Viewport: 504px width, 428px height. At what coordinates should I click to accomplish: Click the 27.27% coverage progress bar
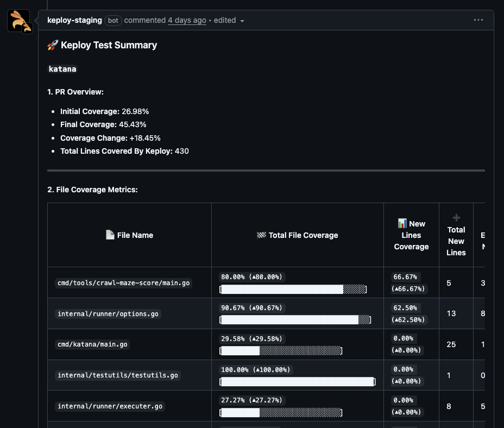(281, 413)
